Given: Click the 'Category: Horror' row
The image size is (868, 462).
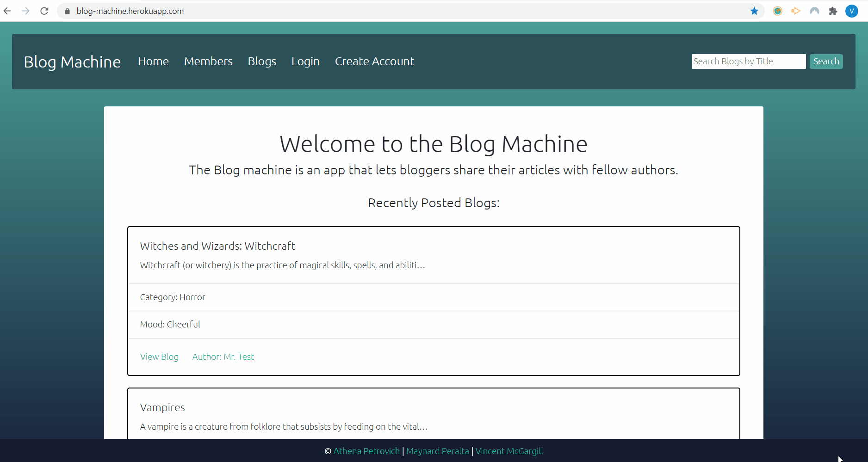Looking at the screenshot, I should point(434,297).
